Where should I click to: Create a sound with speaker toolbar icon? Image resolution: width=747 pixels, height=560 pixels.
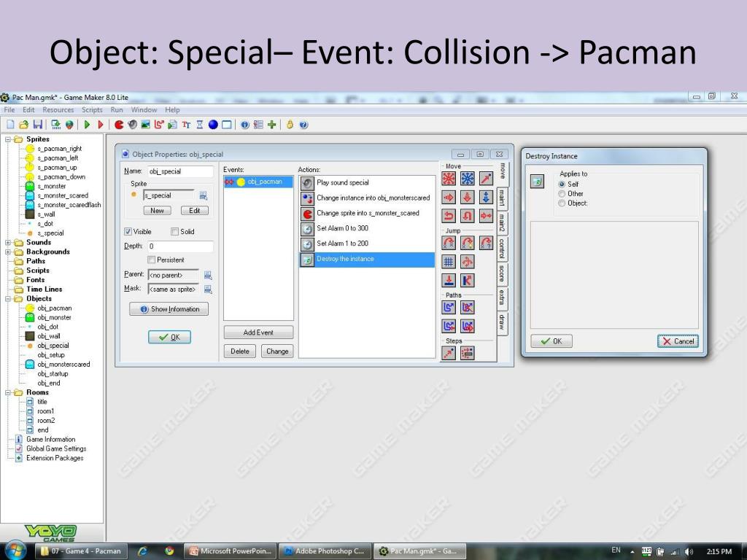tap(133, 125)
